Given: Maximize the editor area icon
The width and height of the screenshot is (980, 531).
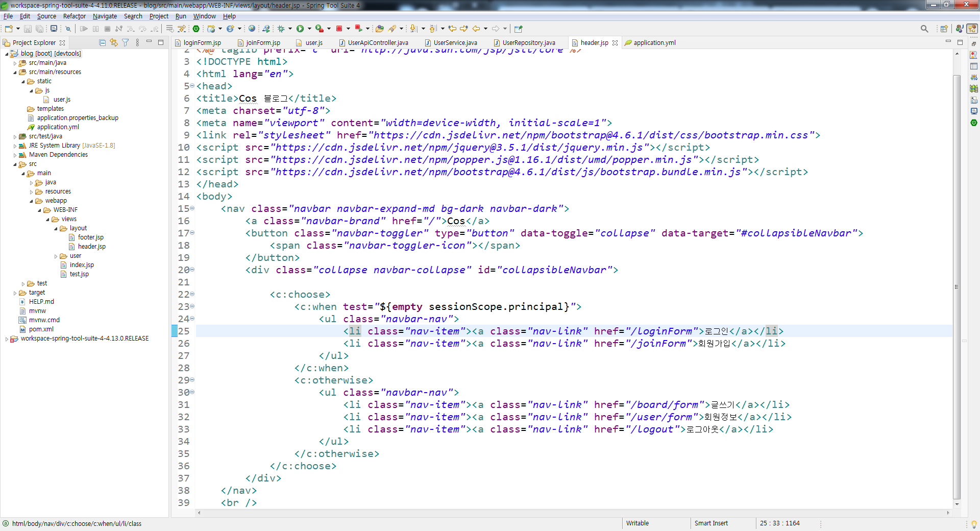Looking at the screenshot, I should coord(960,42).
